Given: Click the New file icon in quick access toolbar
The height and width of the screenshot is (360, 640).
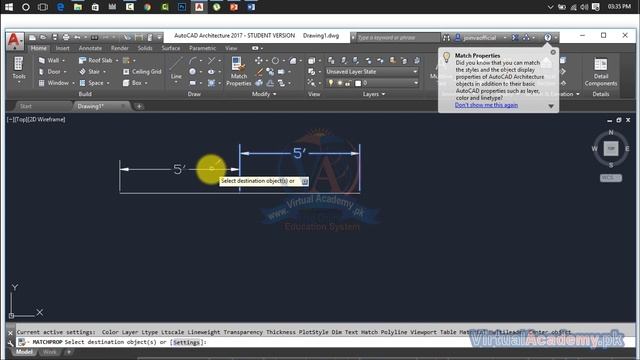Looking at the screenshot, I should click(32, 37).
